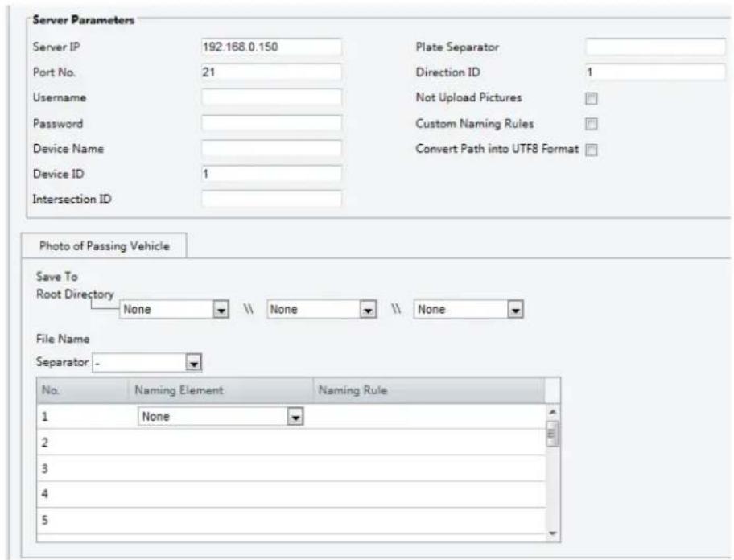Open the File Name Separator dropdown
The width and height of the screenshot is (734, 560).
coord(147,363)
